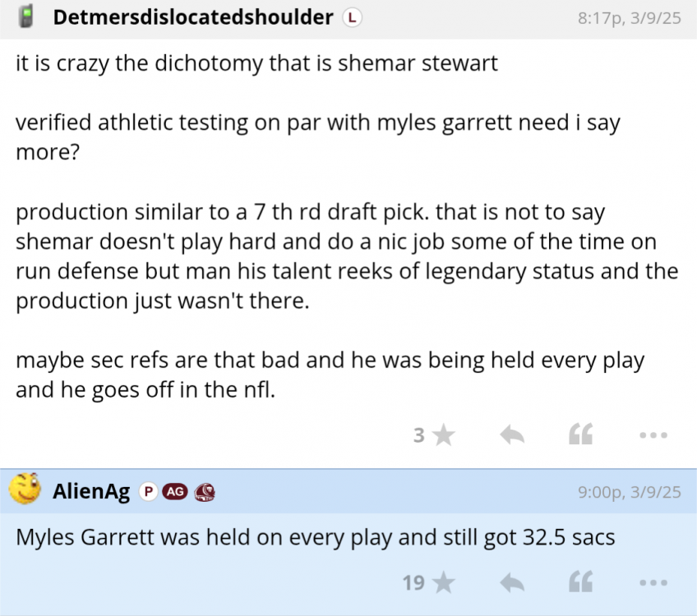The height and width of the screenshot is (616, 697).
Task: Open Detmersdislocatedshoulder's user profile
Action: pos(193,17)
